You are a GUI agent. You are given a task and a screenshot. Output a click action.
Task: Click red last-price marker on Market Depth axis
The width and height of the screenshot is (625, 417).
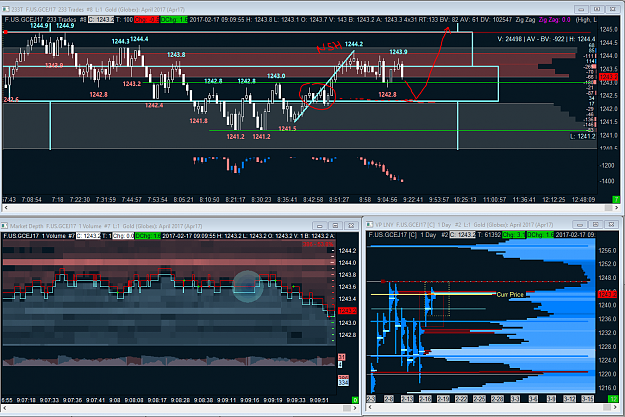pyautogui.click(x=347, y=311)
